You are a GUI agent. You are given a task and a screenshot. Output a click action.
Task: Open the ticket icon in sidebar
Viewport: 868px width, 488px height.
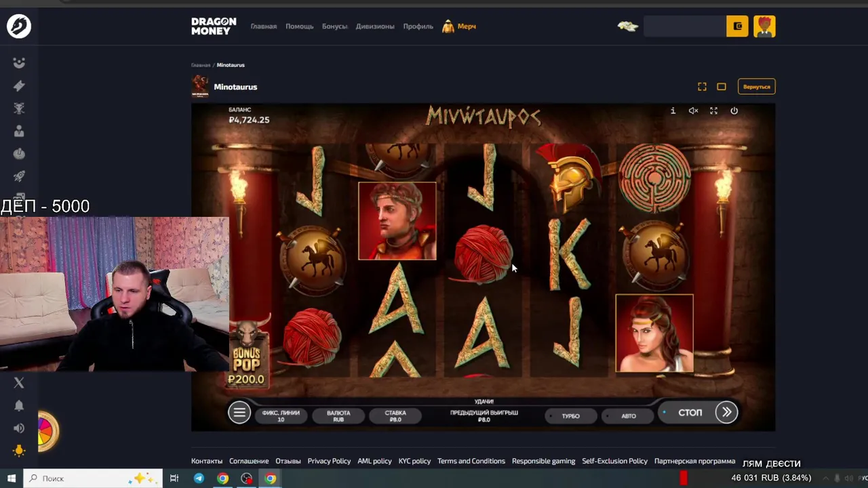19,85
